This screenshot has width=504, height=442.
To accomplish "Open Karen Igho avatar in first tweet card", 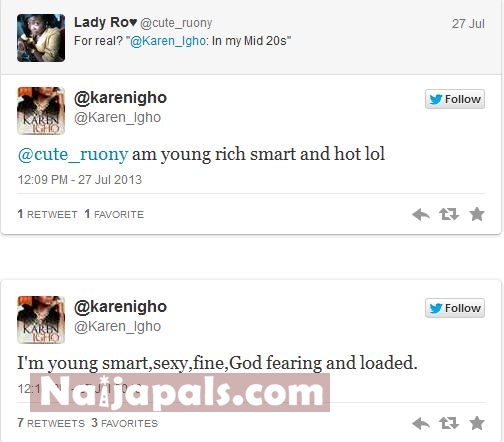I will [x=41, y=111].
